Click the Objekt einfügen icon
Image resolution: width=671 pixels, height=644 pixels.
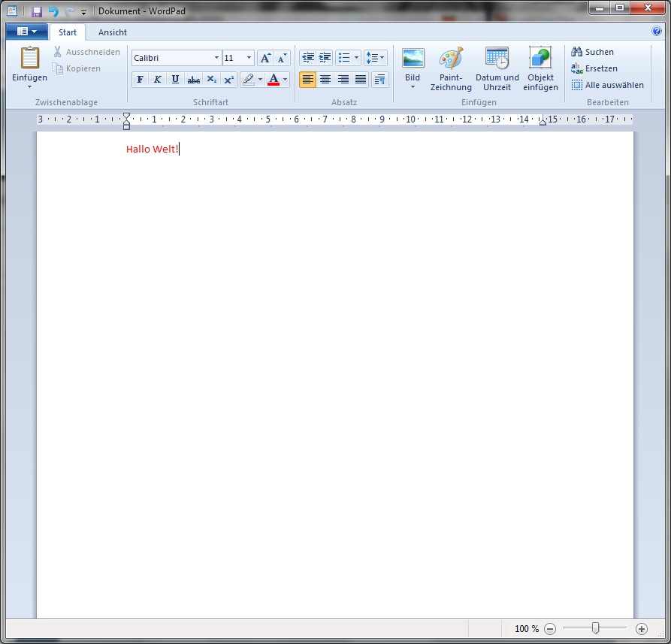(540, 59)
